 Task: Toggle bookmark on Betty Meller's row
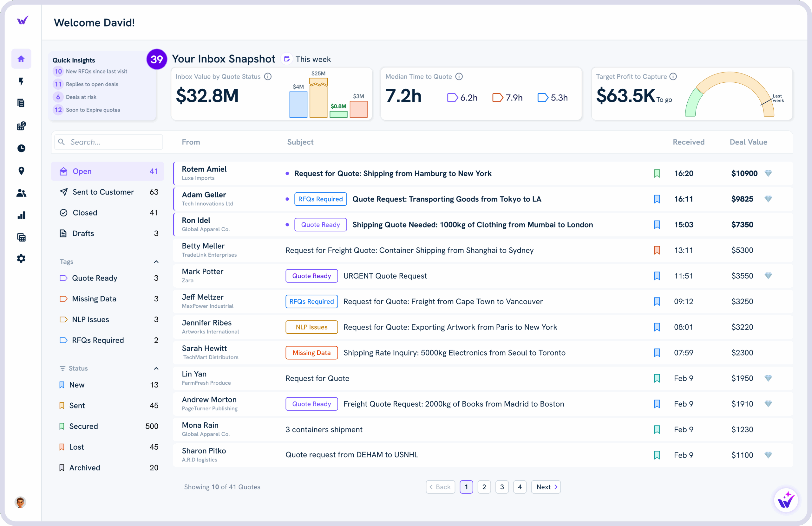(657, 250)
